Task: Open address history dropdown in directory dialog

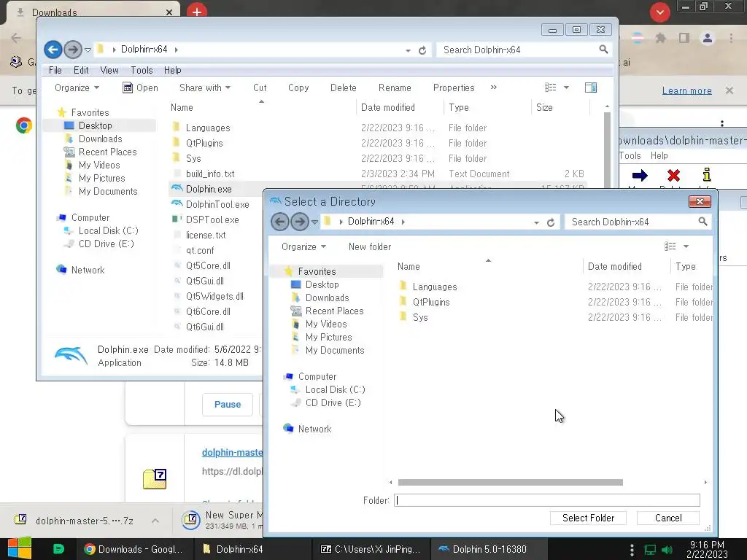Action: [x=536, y=222]
